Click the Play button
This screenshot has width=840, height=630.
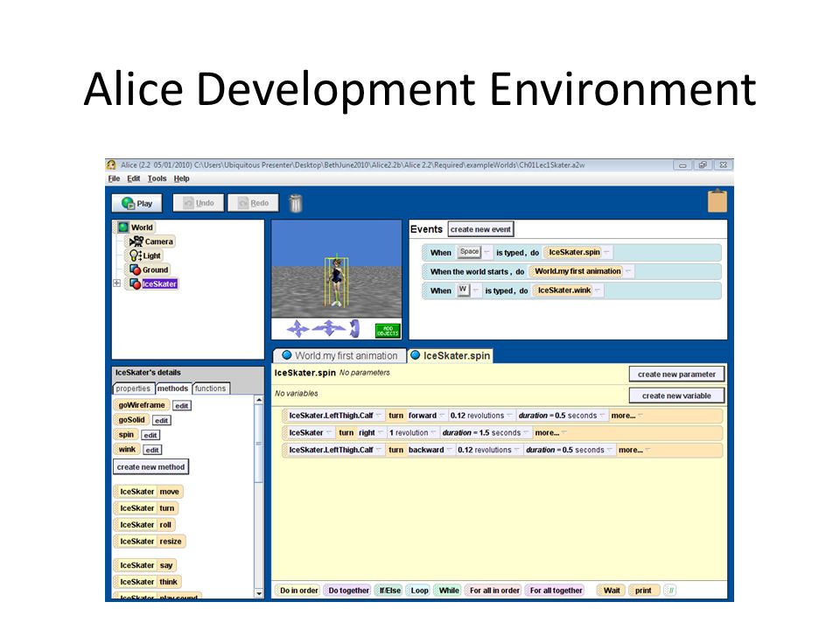point(136,204)
